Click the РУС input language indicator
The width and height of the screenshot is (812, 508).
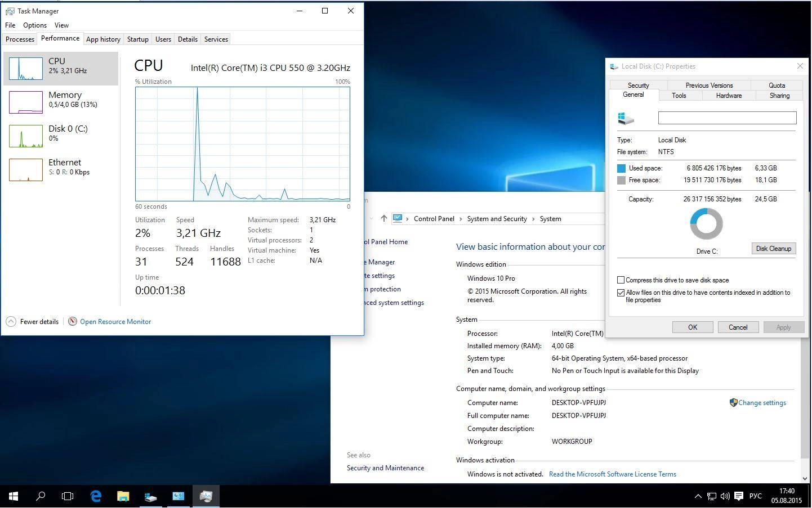756,496
